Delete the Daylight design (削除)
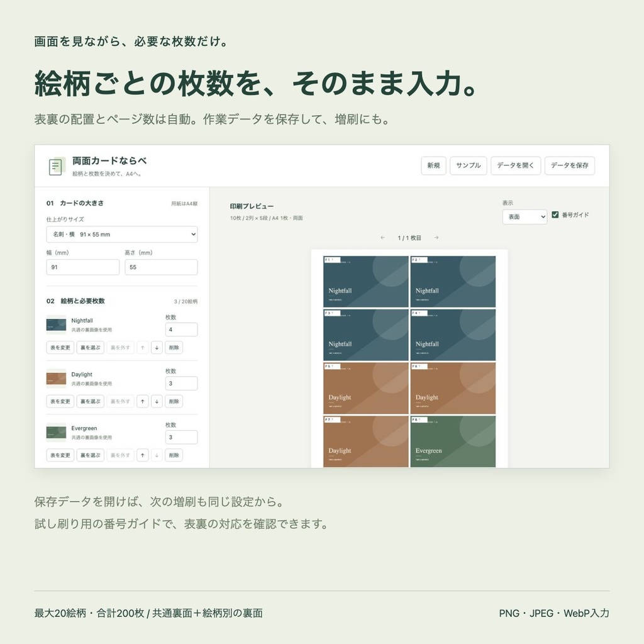 174,401
